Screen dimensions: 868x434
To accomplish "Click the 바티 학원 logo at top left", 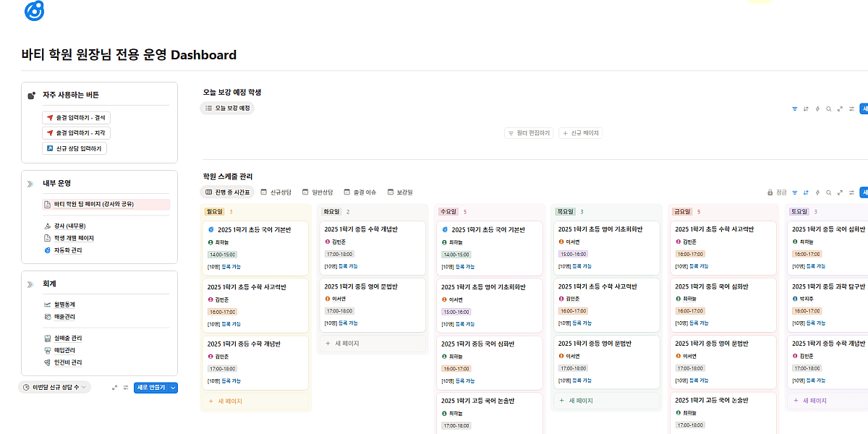I will point(34,11).
